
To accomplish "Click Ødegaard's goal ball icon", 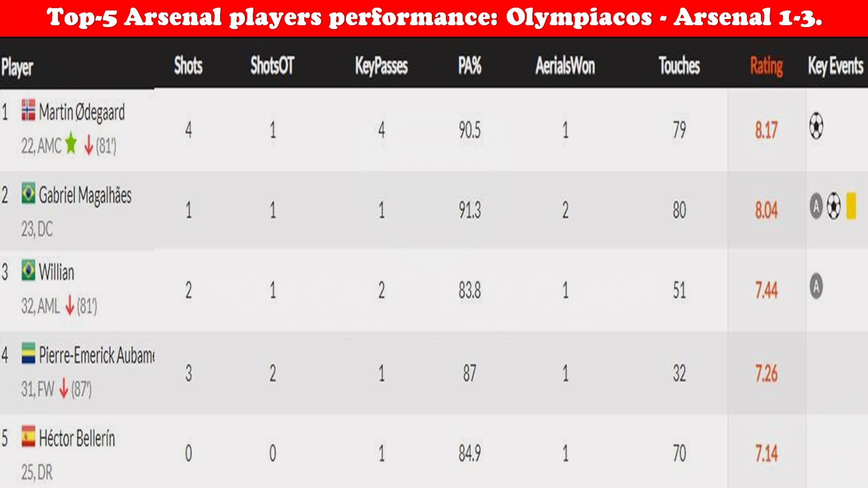I will pyautogui.click(x=816, y=126).
